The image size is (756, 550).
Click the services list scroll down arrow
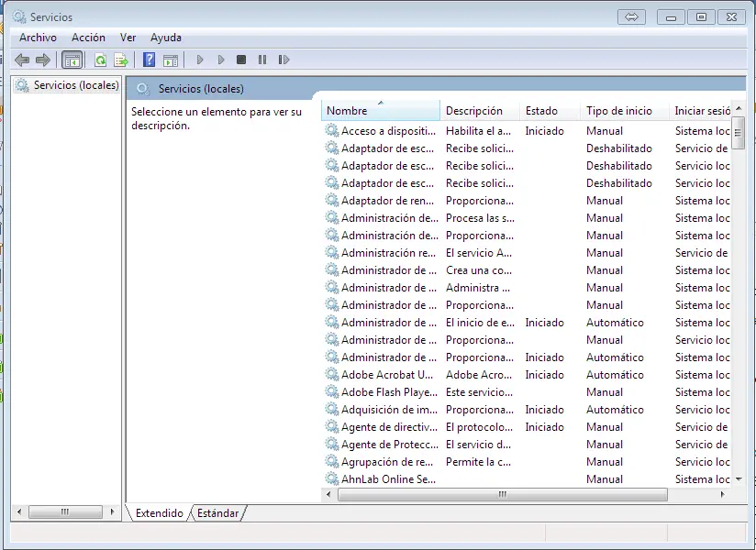(x=739, y=479)
